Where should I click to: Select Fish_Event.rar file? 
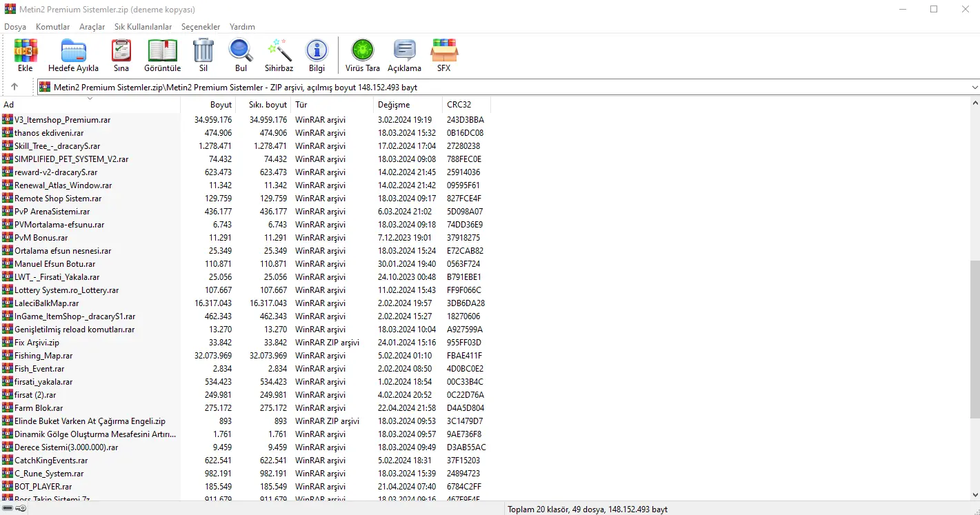pos(39,368)
